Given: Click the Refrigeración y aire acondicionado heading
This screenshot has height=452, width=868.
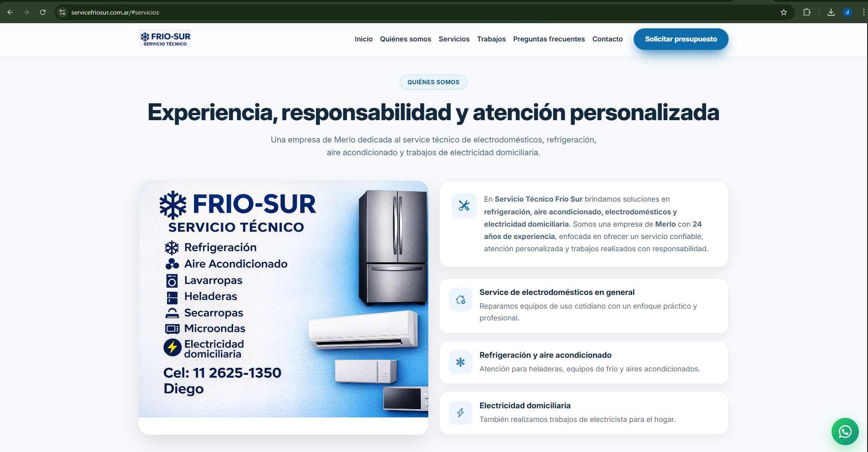Looking at the screenshot, I should tap(545, 355).
